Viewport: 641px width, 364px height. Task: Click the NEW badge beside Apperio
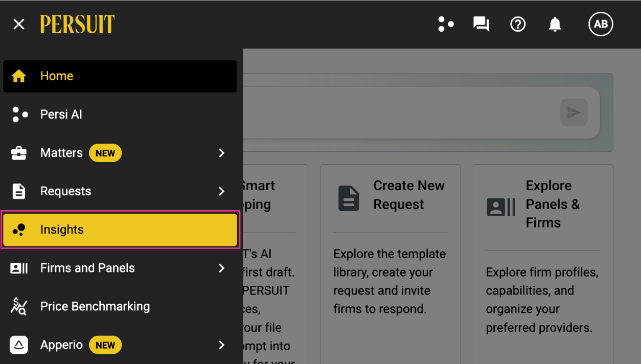[x=105, y=345]
